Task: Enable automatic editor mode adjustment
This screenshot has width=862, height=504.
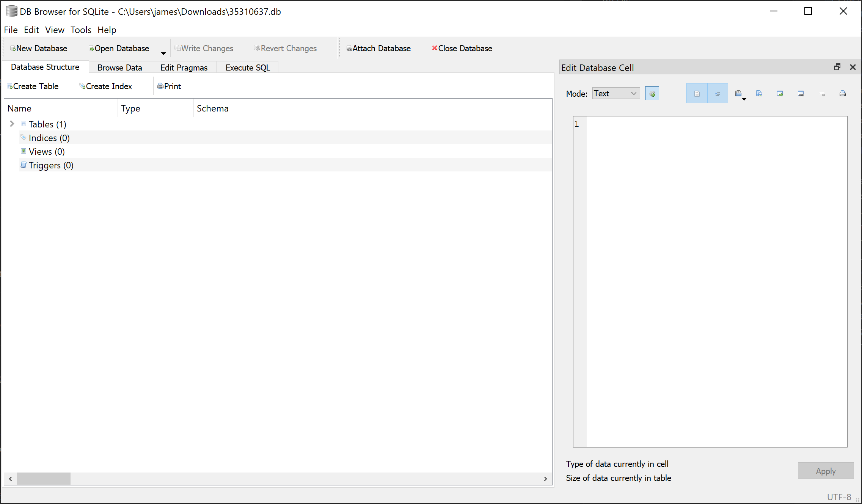Action: pos(652,93)
